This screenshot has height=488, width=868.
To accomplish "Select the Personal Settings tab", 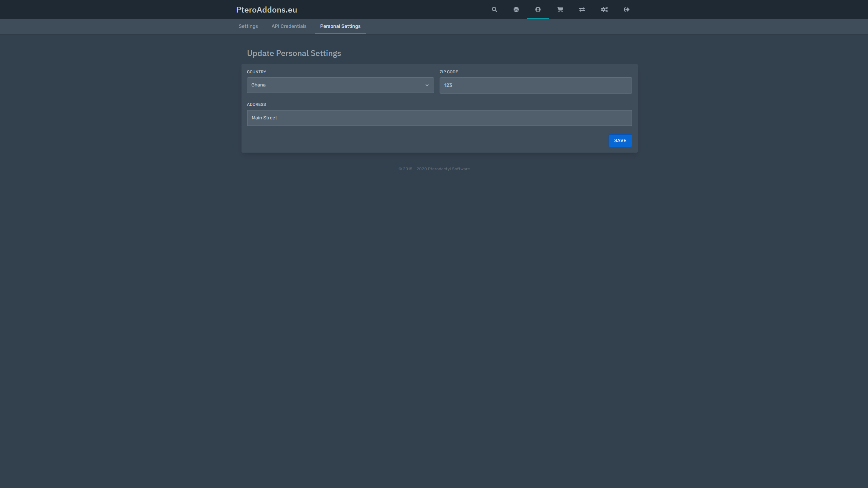I will click(x=340, y=26).
